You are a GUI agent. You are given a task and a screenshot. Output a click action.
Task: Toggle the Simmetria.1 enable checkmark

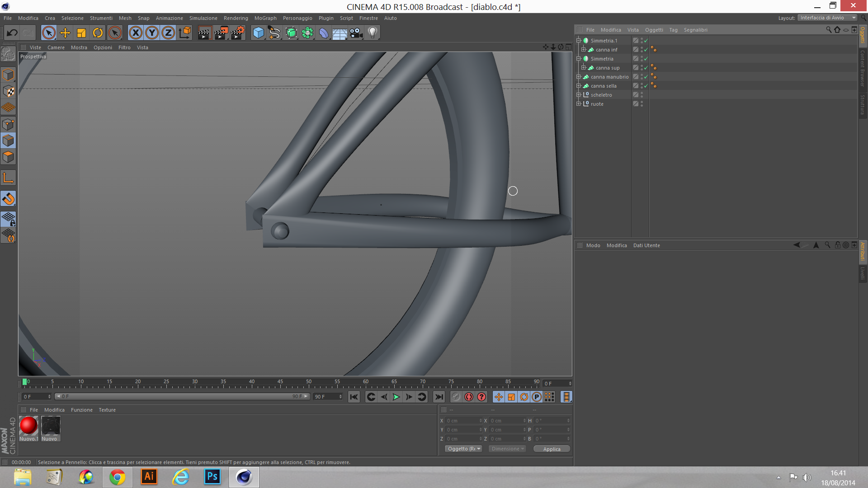tap(646, 41)
